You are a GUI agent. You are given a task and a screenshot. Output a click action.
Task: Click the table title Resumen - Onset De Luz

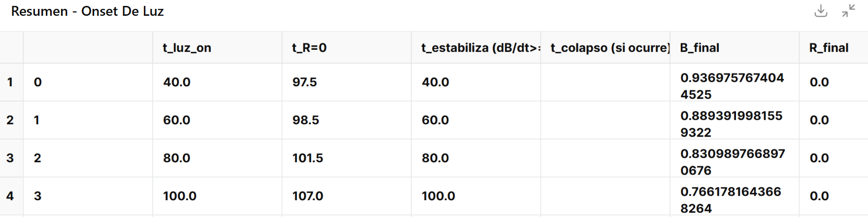[x=87, y=11]
